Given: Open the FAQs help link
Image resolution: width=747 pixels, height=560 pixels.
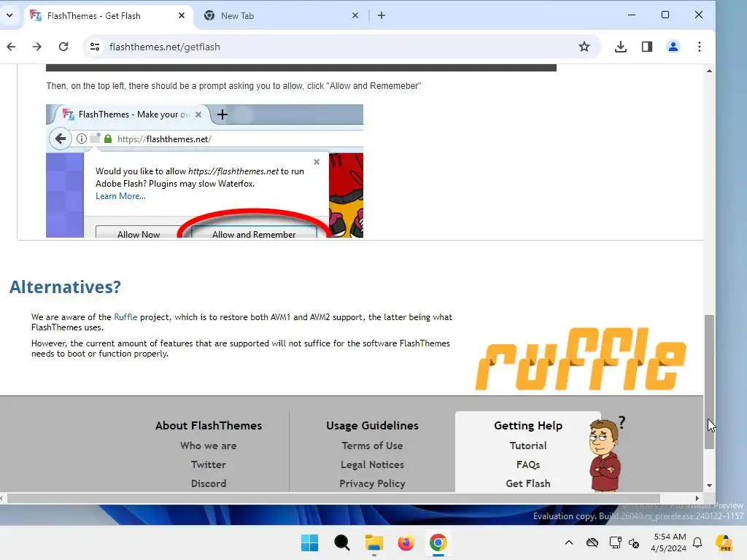Looking at the screenshot, I should 528,464.
